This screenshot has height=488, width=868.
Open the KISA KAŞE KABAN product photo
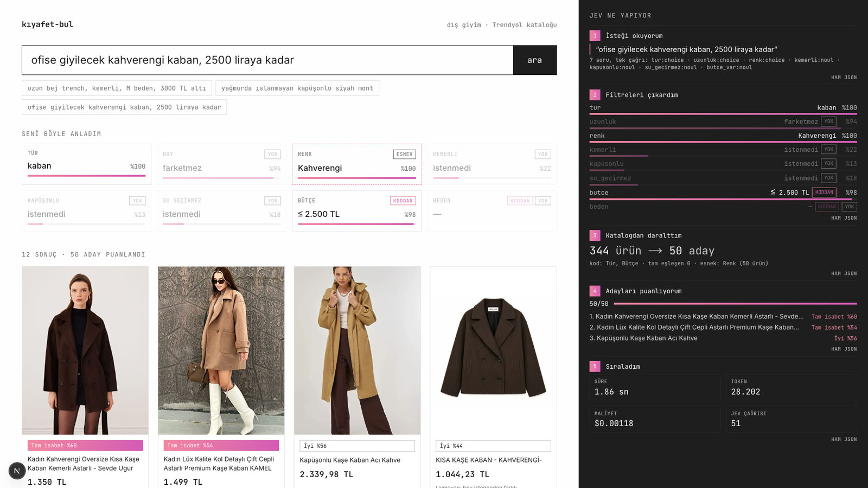coord(493,350)
